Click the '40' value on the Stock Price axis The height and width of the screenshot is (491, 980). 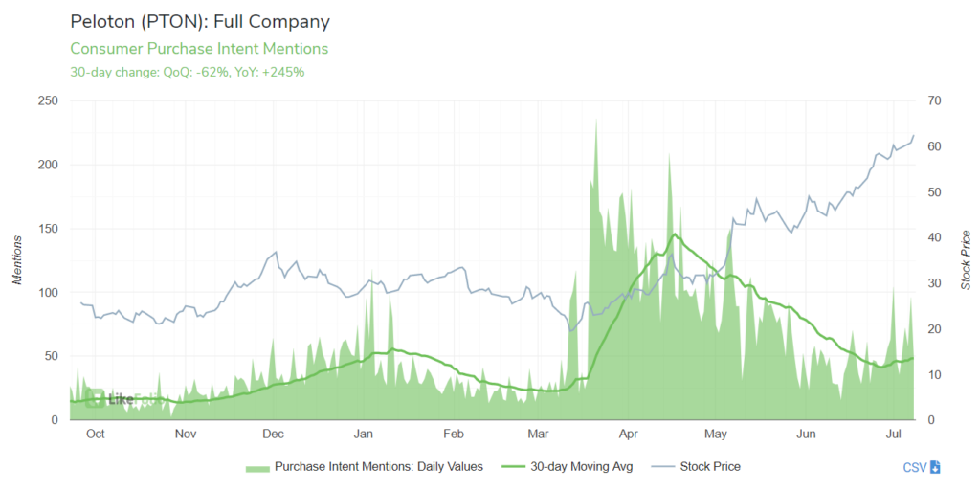pos(934,238)
